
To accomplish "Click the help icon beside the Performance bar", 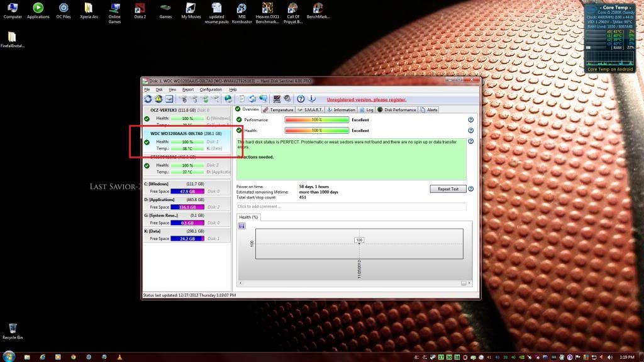I will (470, 119).
